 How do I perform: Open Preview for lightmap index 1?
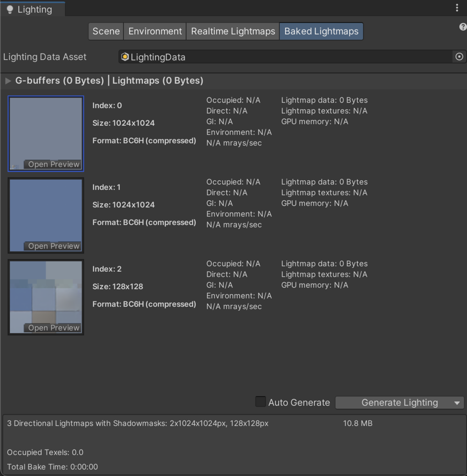tap(53, 246)
